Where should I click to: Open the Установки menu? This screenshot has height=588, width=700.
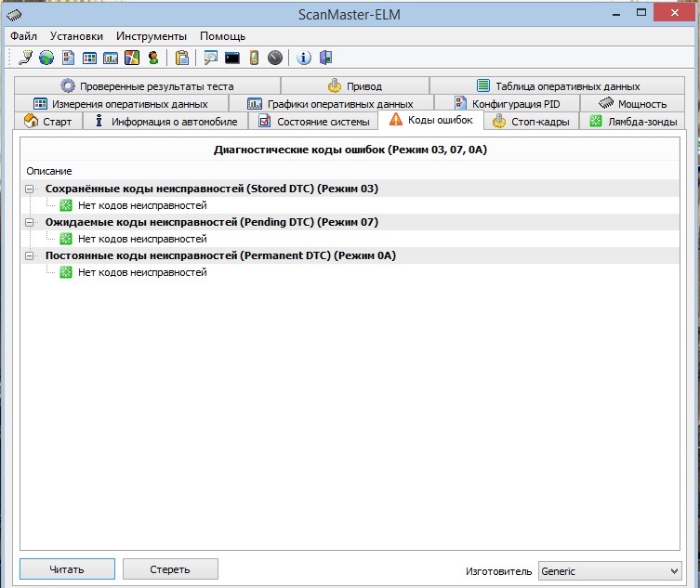coord(76,36)
